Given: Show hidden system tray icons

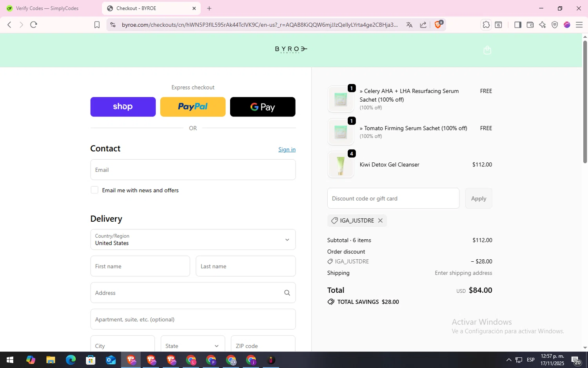Looking at the screenshot, I should (508, 360).
